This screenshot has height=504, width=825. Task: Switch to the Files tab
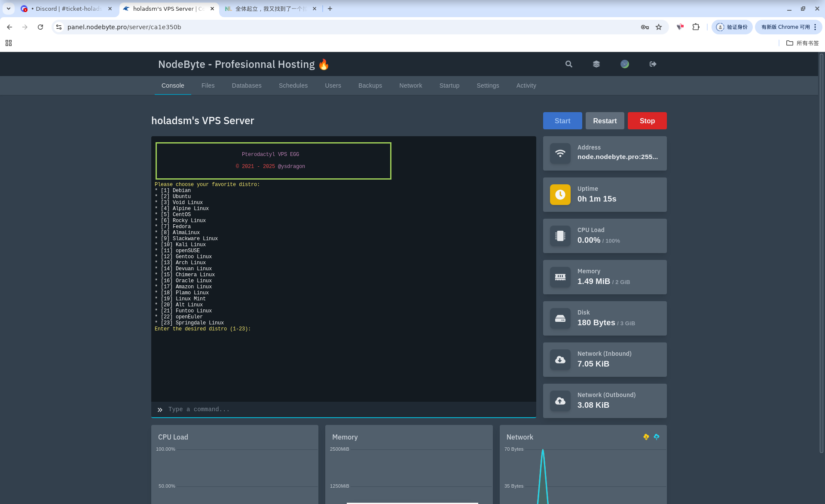click(x=208, y=86)
